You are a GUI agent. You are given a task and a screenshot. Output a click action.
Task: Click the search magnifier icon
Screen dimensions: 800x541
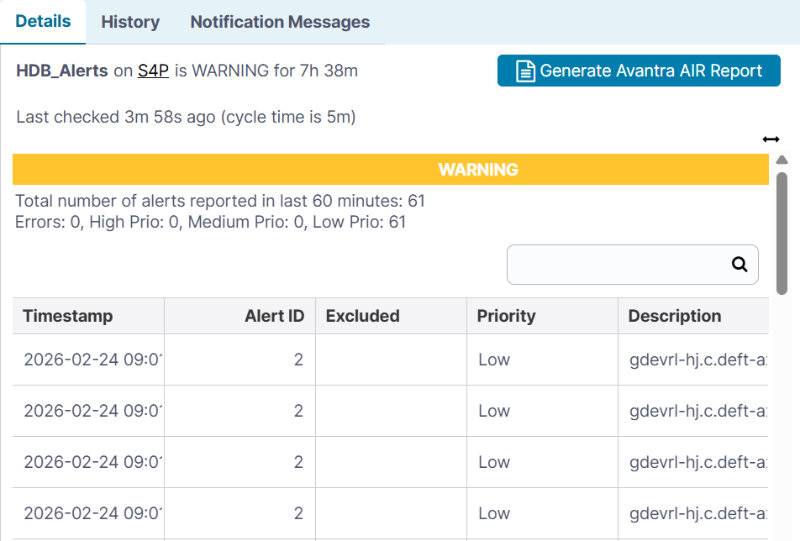click(739, 264)
